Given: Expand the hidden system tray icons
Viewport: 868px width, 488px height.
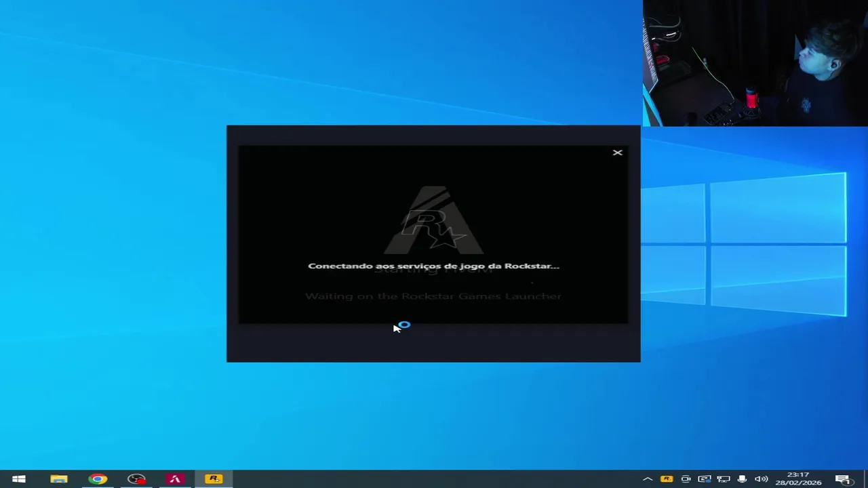Looking at the screenshot, I should tap(648, 479).
